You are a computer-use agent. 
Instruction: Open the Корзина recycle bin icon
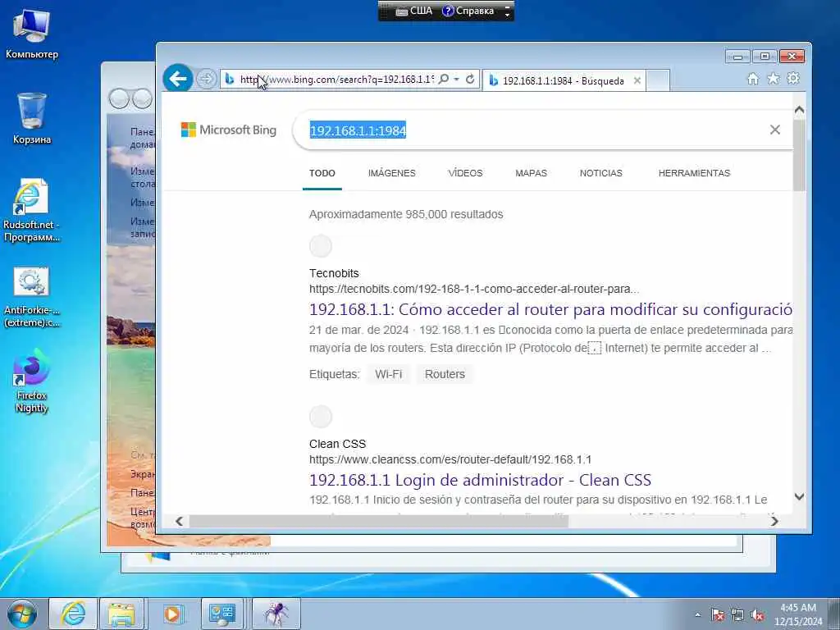(32, 118)
